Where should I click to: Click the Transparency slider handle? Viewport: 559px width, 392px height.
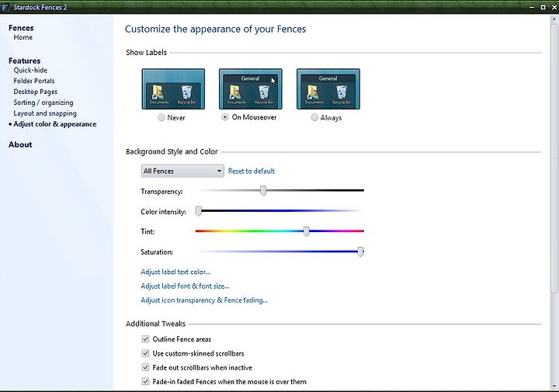pos(263,191)
